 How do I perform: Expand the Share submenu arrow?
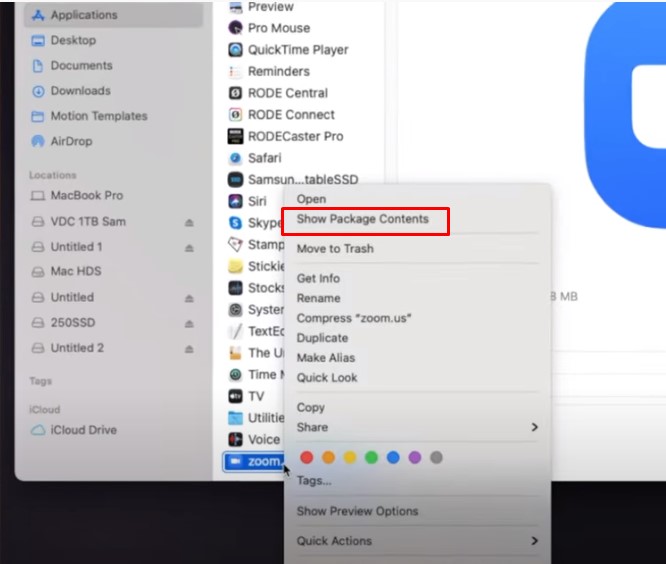point(535,427)
